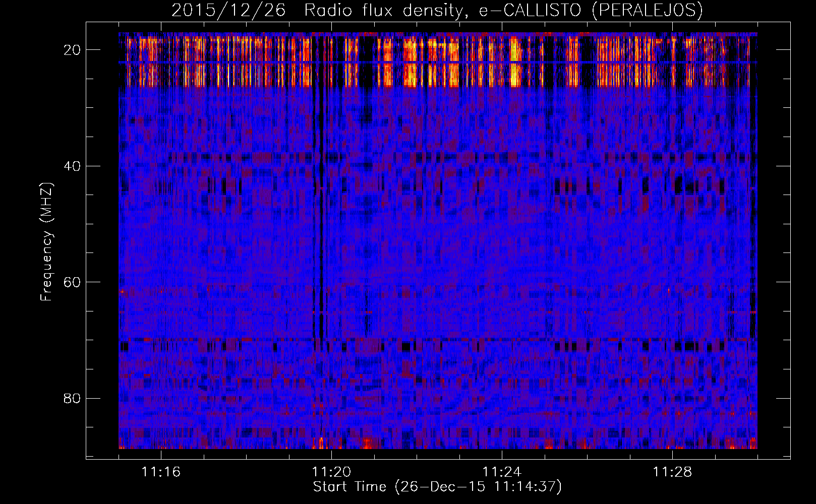Click the 11:20 time tick label
The image size is (816, 504).
click(331, 472)
